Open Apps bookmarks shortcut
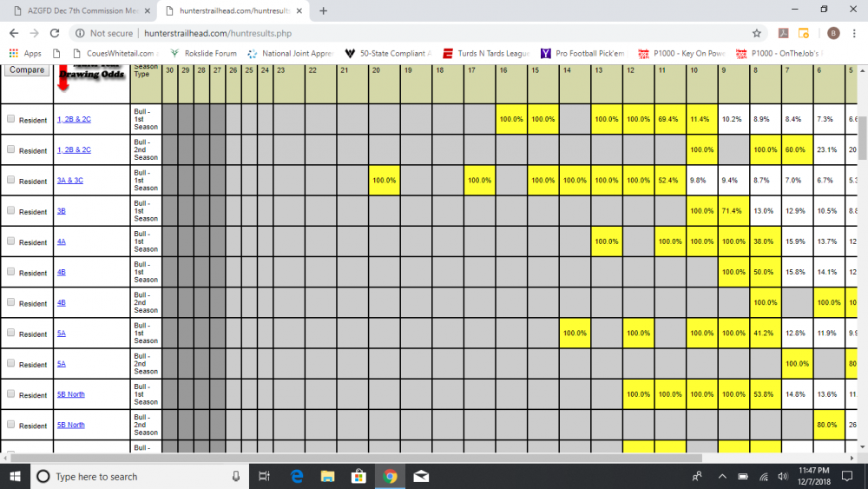 (x=25, y=53)
